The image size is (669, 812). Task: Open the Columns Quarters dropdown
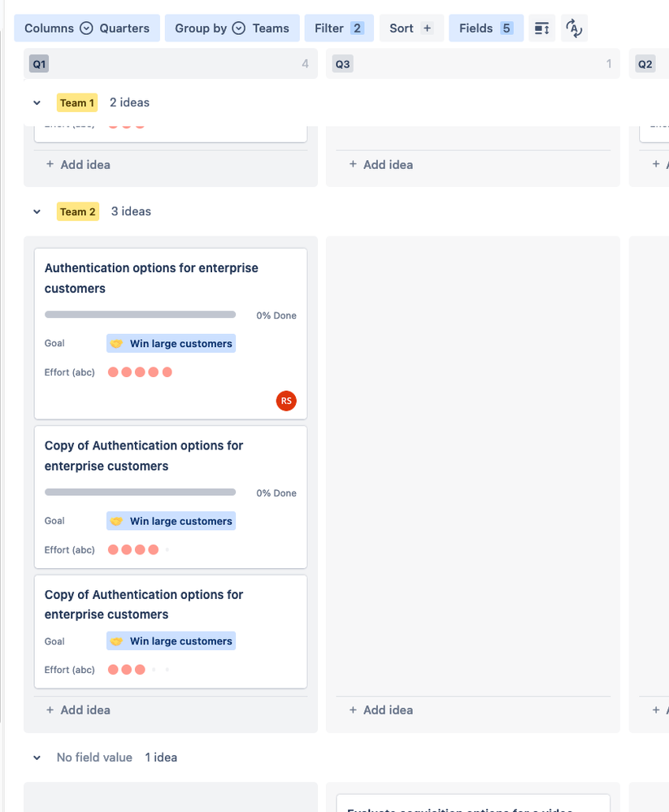(86, 28)
